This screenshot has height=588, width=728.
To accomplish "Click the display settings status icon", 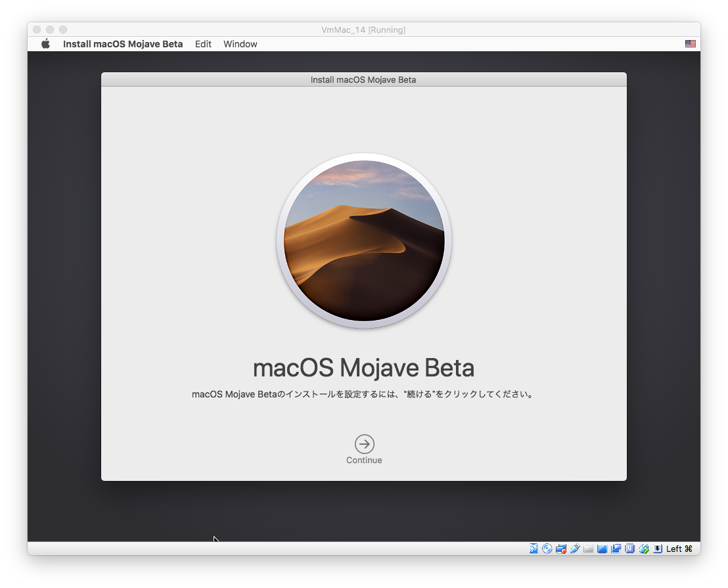I will pos(603,549).
